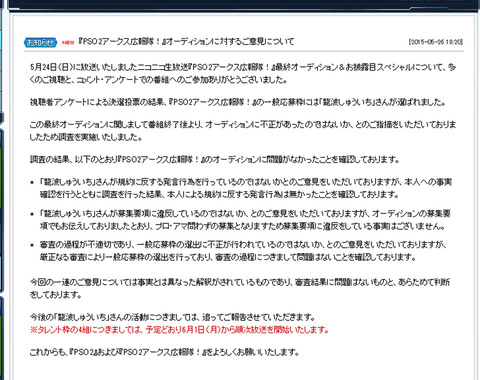This screenshot has height=380, width=480.
Task: Click bullet about 規約に反する発言行為
Action: tap(246, 188)
